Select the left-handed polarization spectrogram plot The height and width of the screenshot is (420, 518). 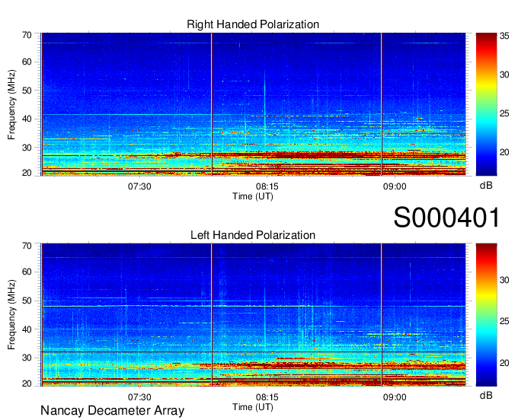[x=253, y=315]
